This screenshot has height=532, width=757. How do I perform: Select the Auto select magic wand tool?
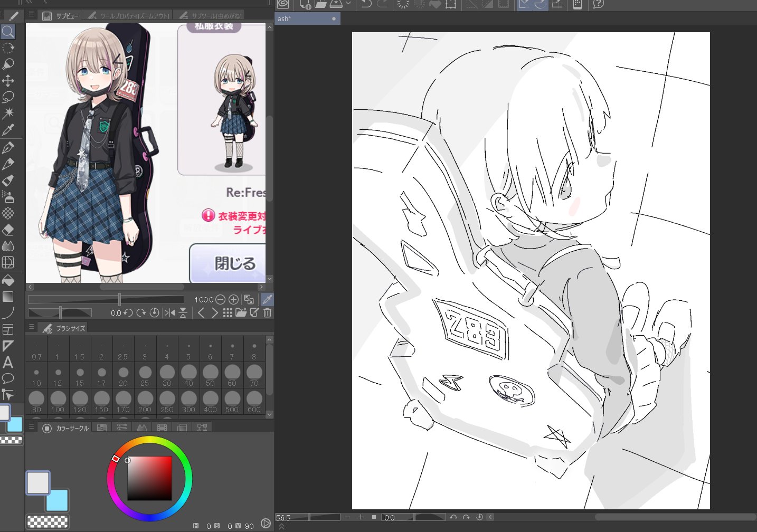point(8,113)
